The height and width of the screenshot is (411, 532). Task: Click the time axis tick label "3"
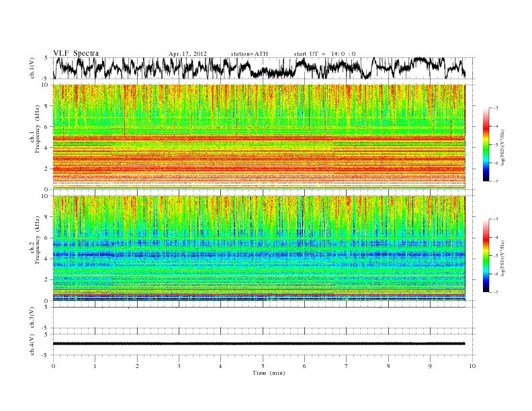click(179, 366)
